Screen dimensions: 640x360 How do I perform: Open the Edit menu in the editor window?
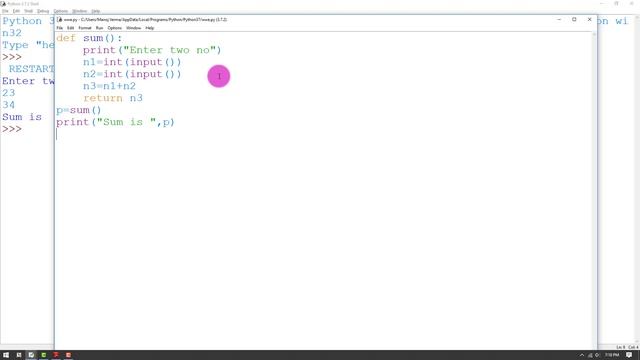[71, 28]
